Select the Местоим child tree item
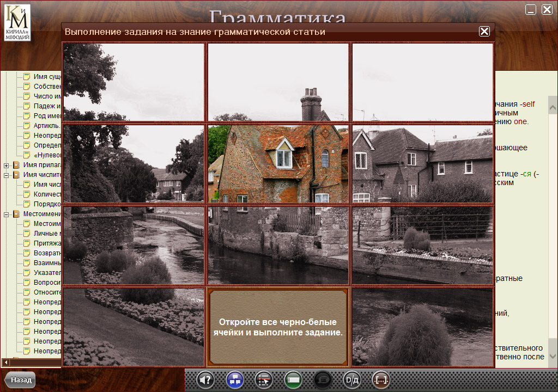 pos(47,223)
